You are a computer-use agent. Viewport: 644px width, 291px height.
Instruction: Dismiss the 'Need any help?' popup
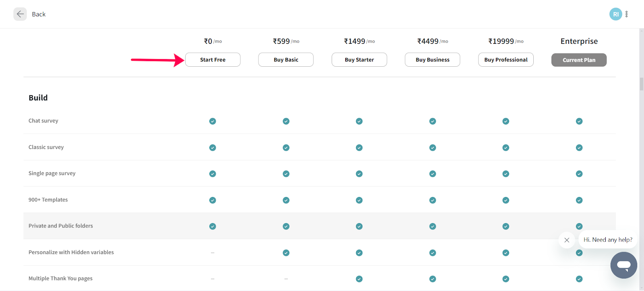pyautogui.click(x=567, y=240)
